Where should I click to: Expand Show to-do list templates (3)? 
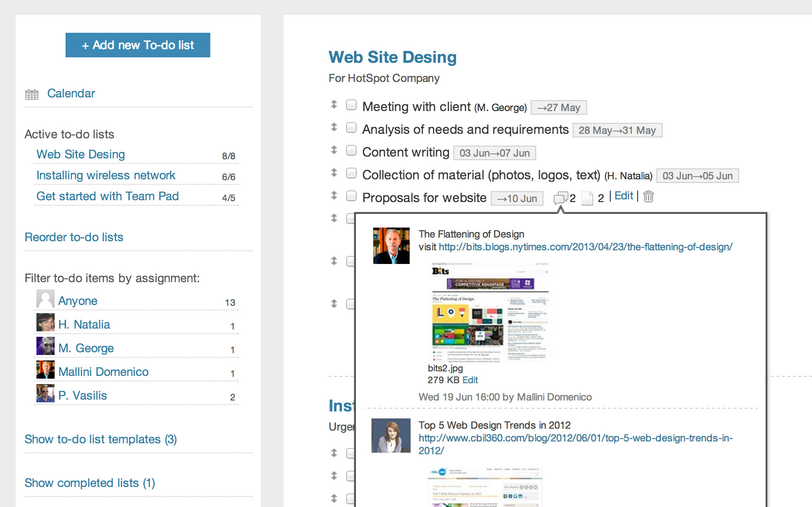point(101,439)
